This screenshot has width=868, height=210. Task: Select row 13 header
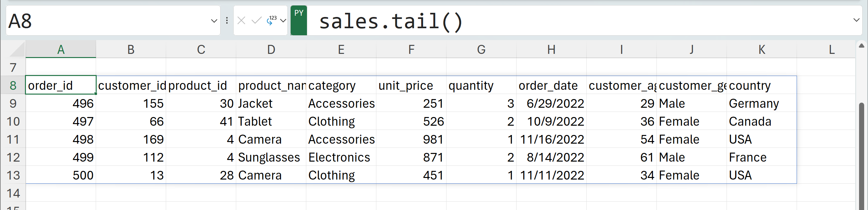(x=13, y=175)
